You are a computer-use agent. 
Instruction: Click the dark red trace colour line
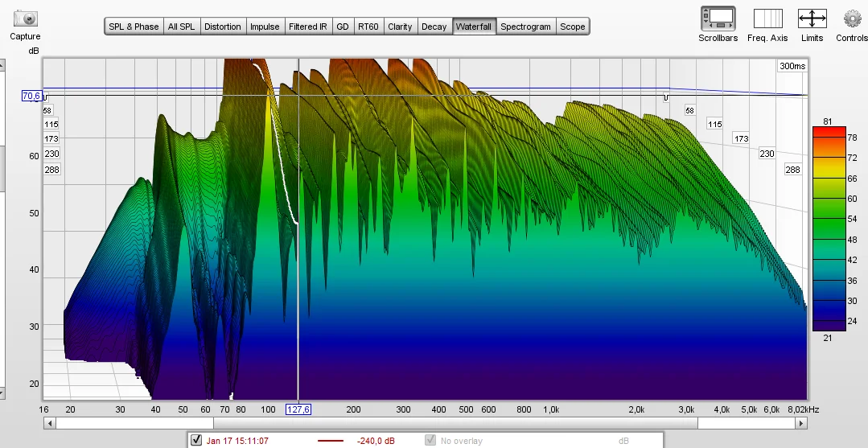331,441
